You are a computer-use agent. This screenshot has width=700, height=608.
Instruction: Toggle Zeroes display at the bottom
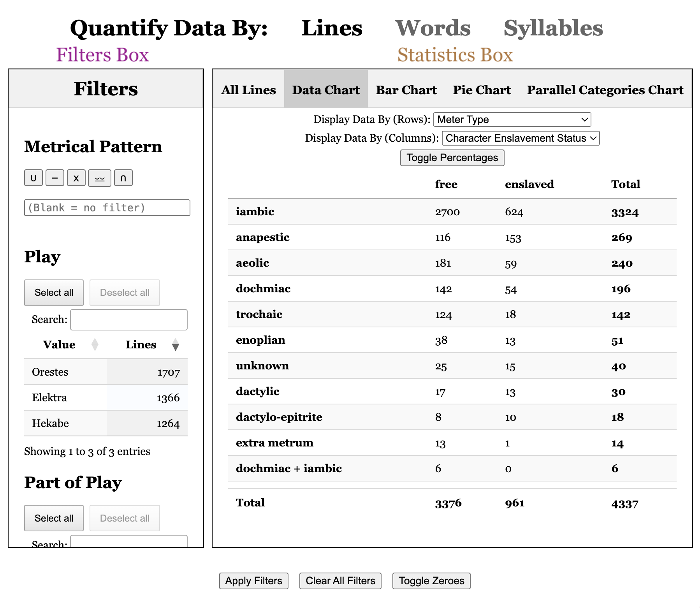[x=431, y=581]
